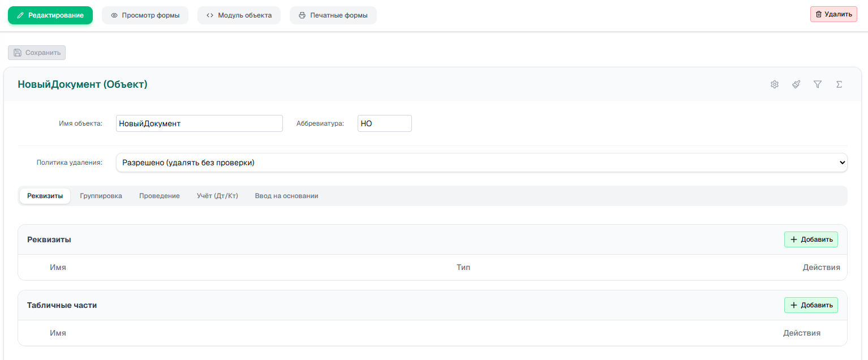Open the funnel filter icon in the header
Viewport: 868px width, 360px height.
[x=818, y=84]
